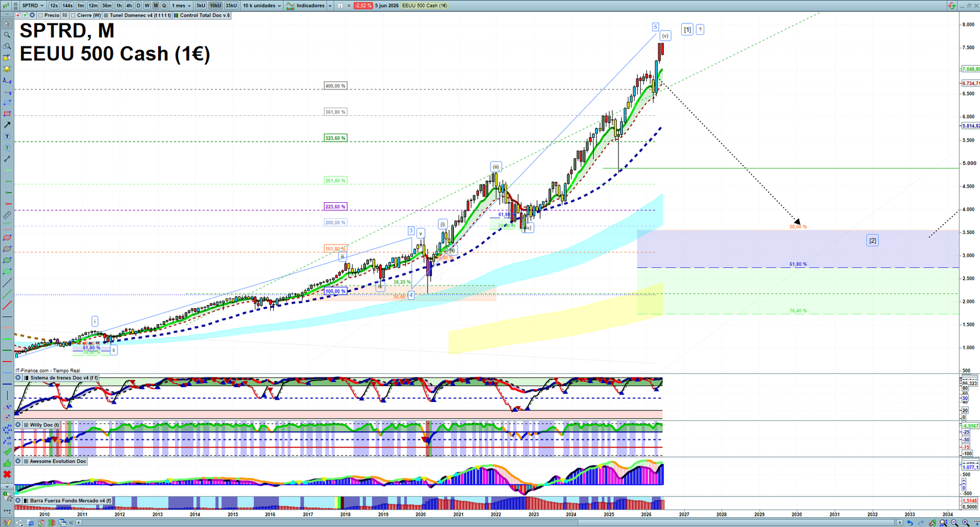980x527 pixels.
Task: Remove the Barra Fuerza Fondo Mercado panel
Action: (18, 501)
